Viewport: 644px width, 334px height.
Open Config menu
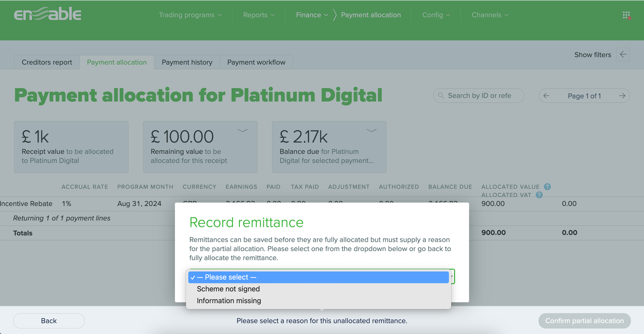[x=436, y=15]
